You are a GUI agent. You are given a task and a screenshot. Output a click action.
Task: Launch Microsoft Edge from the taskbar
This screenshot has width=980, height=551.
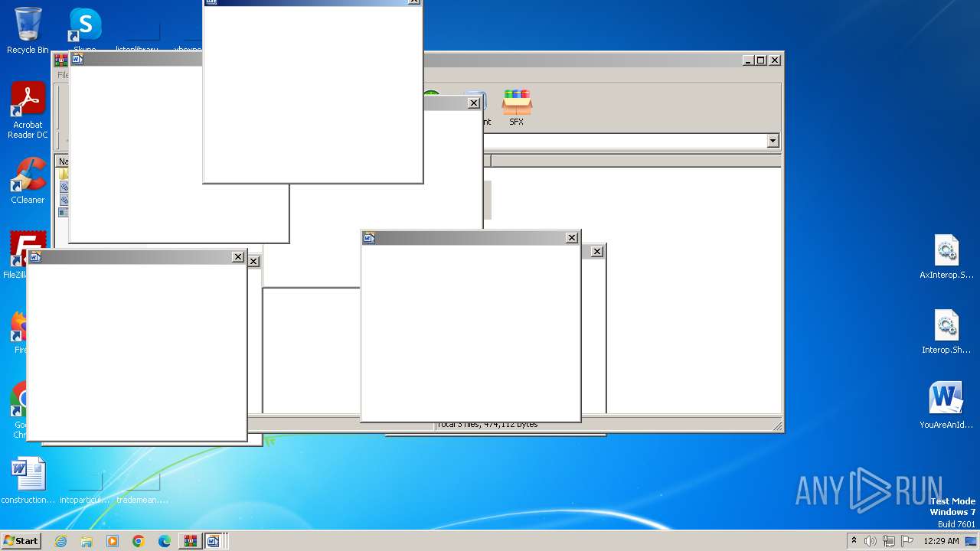coord(165,541)
